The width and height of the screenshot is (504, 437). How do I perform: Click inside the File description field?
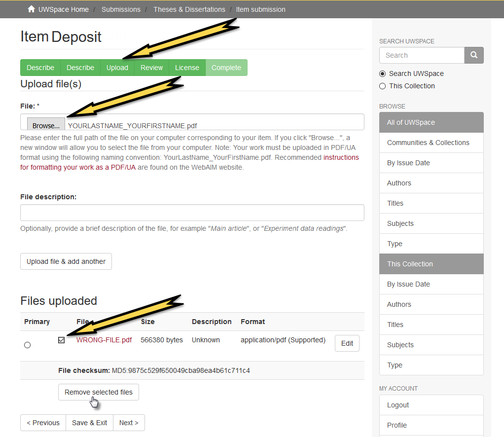point(192,212)
